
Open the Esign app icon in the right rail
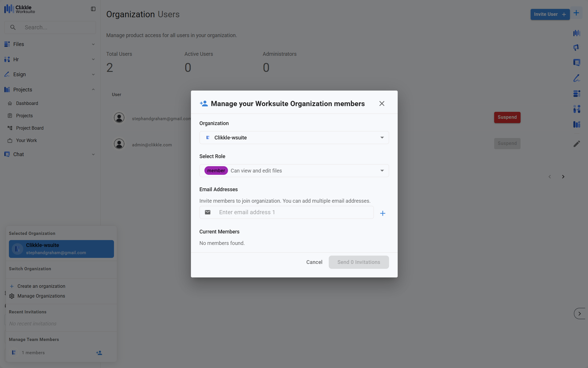pos(577,78)
